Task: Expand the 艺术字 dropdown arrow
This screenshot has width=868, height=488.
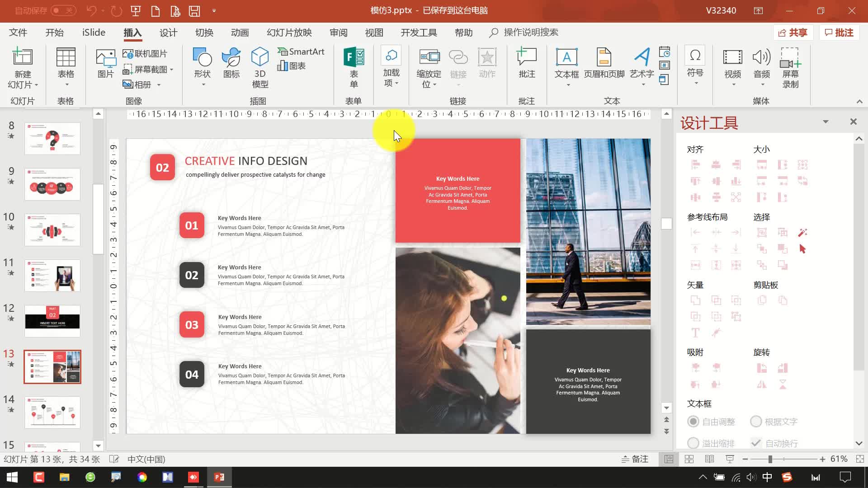Action: [643, 85]
